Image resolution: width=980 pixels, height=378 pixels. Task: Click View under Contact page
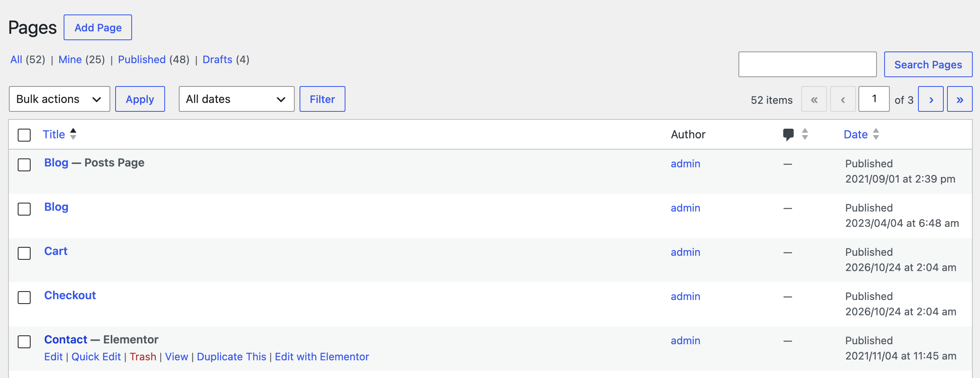[x=176, y=357]
